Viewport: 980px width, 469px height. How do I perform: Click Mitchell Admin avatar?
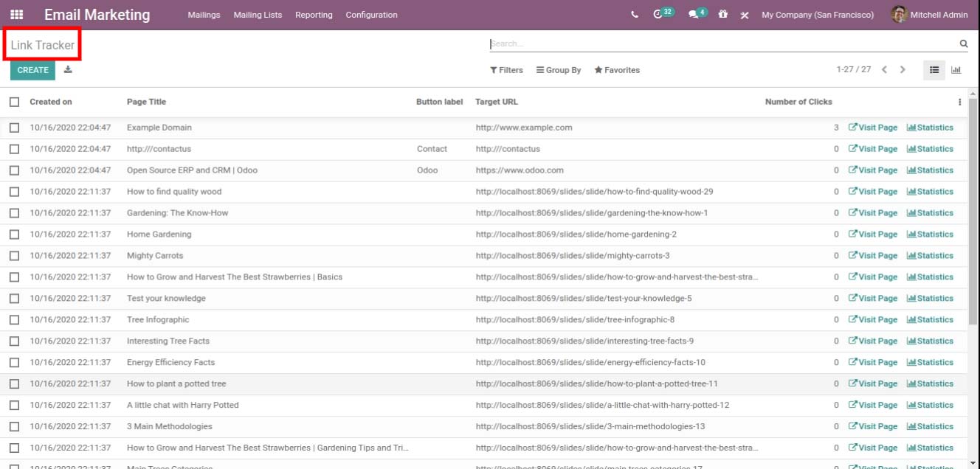(899, 14)
